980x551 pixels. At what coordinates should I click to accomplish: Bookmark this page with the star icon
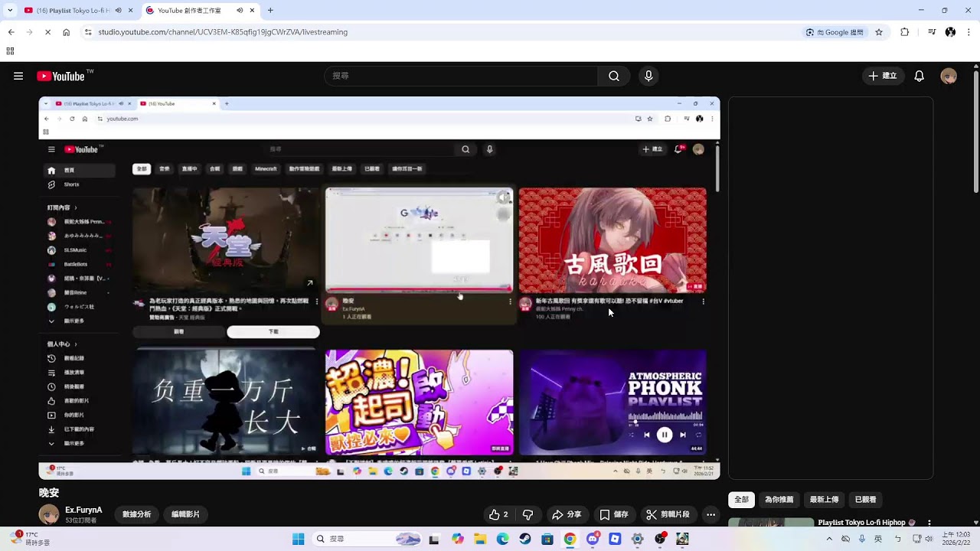[x=879, y=32]
